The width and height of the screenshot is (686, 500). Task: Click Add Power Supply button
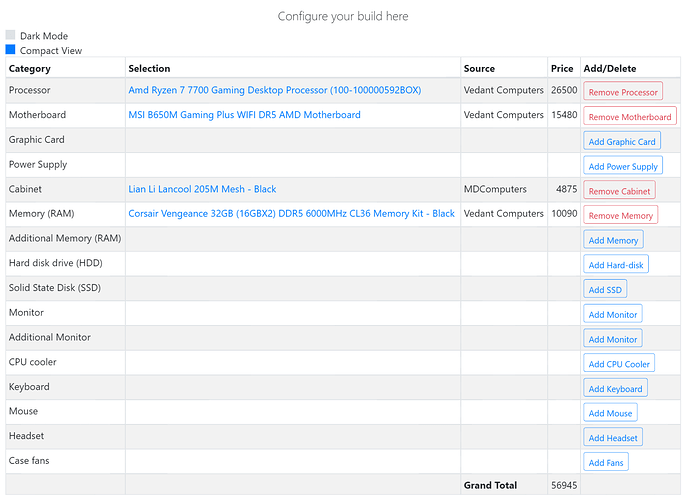coord(622,166)
